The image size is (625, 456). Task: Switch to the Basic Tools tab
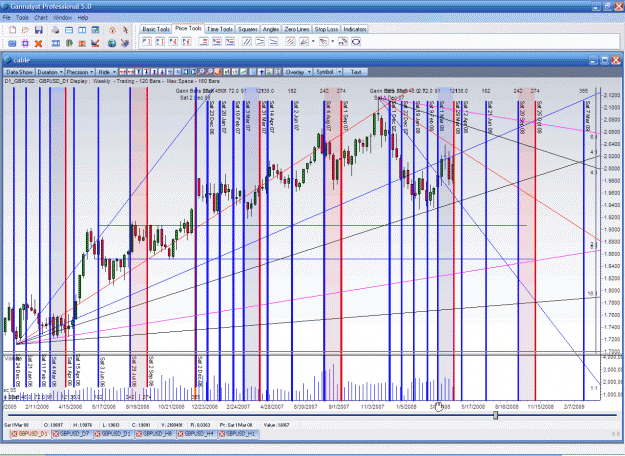coord(156,29)
